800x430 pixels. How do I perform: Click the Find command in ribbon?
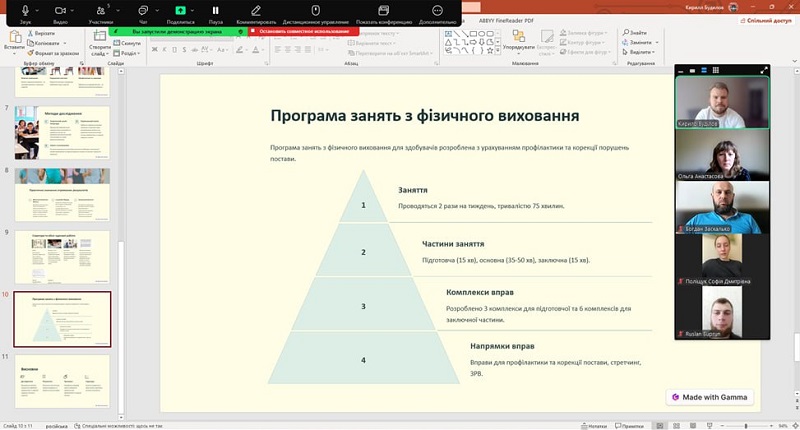[638, 33]
